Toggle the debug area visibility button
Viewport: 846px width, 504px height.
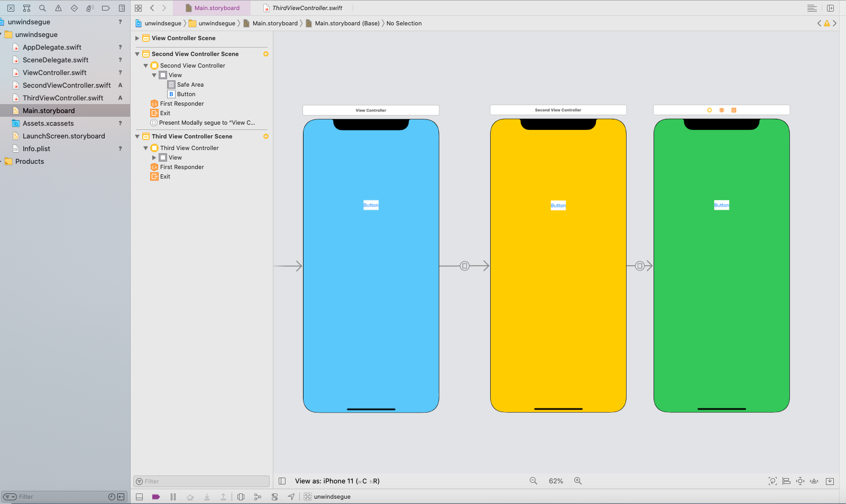coord(140,497)
